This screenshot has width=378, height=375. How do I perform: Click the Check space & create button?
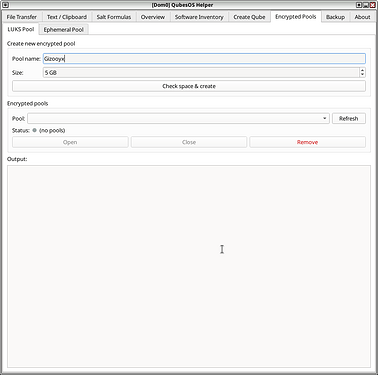pyautogui.click(x=189, y=86)
